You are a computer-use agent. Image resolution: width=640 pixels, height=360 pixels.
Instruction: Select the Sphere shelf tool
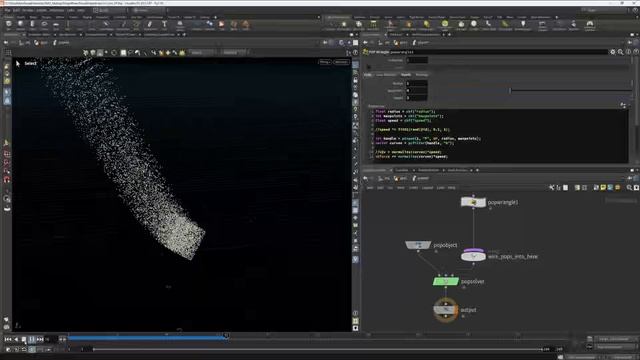coord(20,24)
